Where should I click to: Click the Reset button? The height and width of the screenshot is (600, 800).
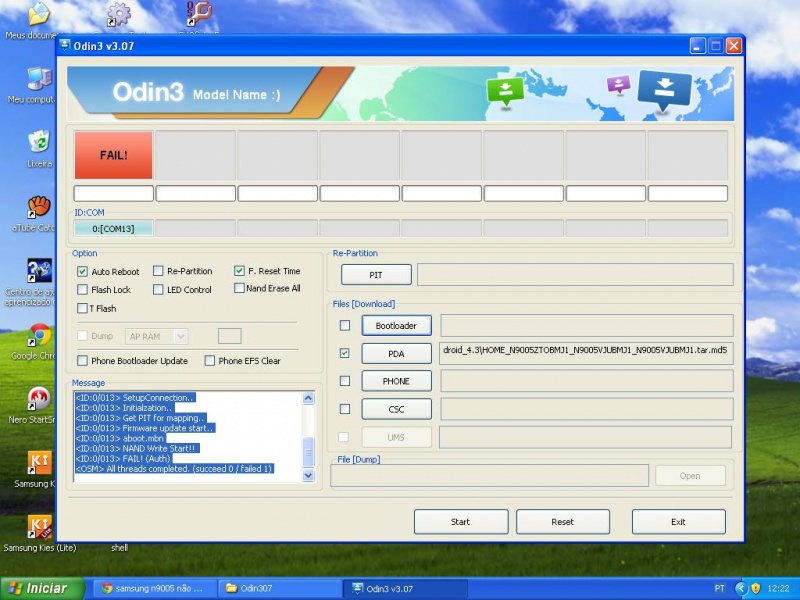(563, 521)
